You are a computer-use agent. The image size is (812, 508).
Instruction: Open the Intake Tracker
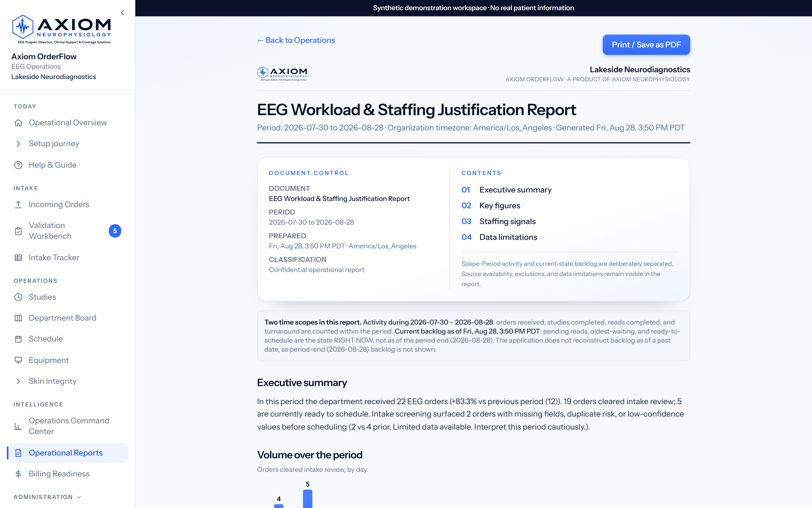[67, 258]
